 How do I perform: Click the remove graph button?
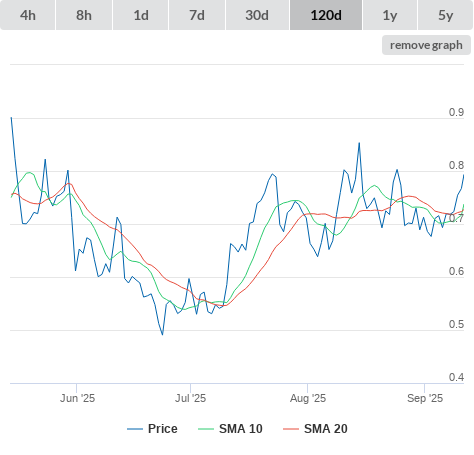(426, 45)
